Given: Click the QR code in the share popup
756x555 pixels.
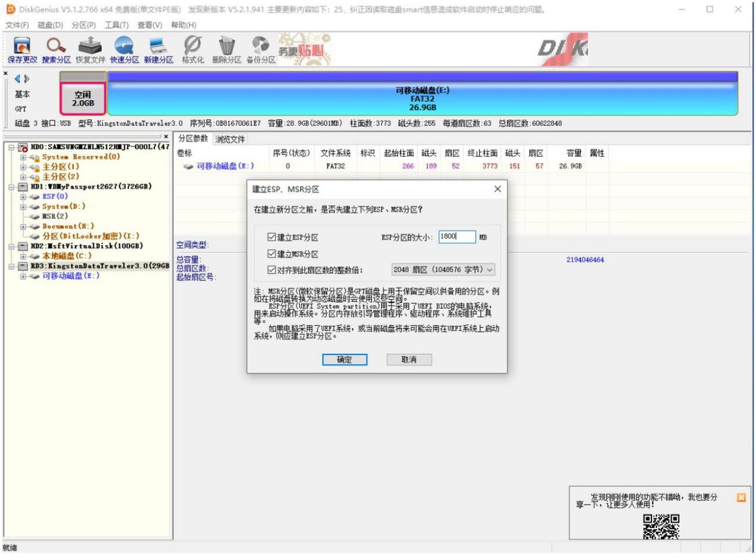Looking at the screenshot, I should tap(661, 526).
